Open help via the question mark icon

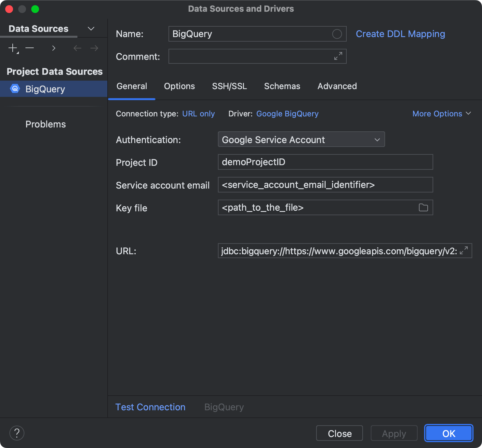coord(17,433)
